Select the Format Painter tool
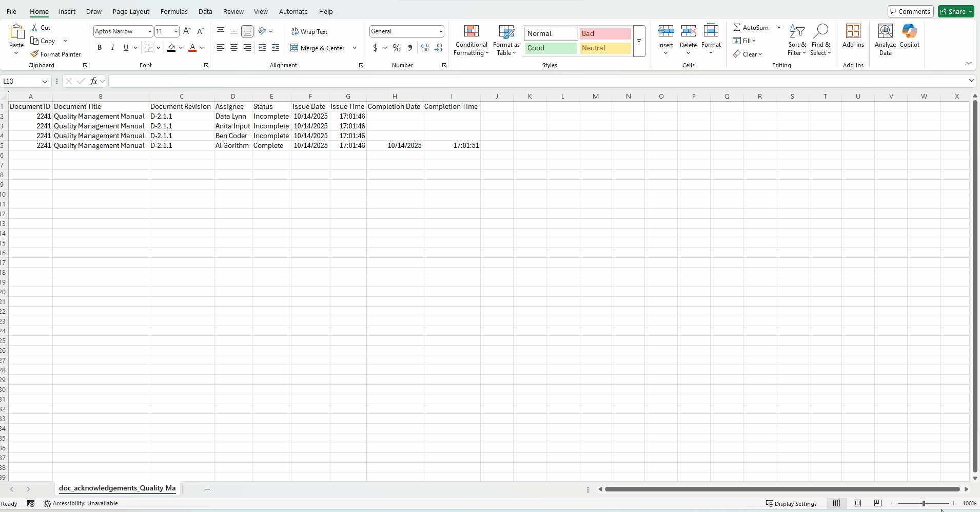The image size is (980, 512). coord(55,54)
